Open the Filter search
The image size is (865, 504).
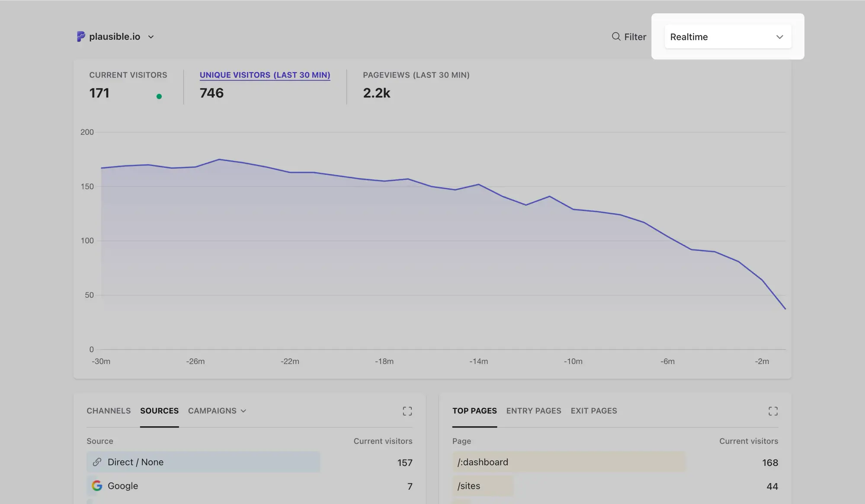629,37
